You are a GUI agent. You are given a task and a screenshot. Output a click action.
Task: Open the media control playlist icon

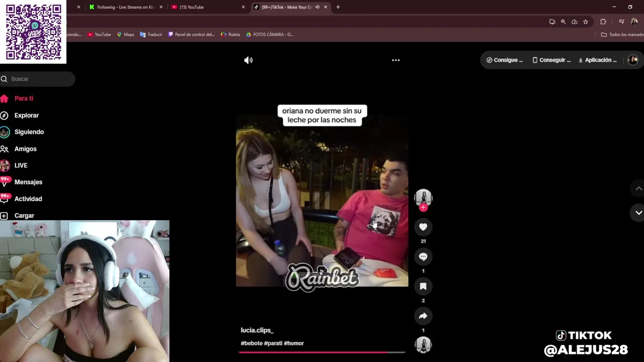[621, 22]
